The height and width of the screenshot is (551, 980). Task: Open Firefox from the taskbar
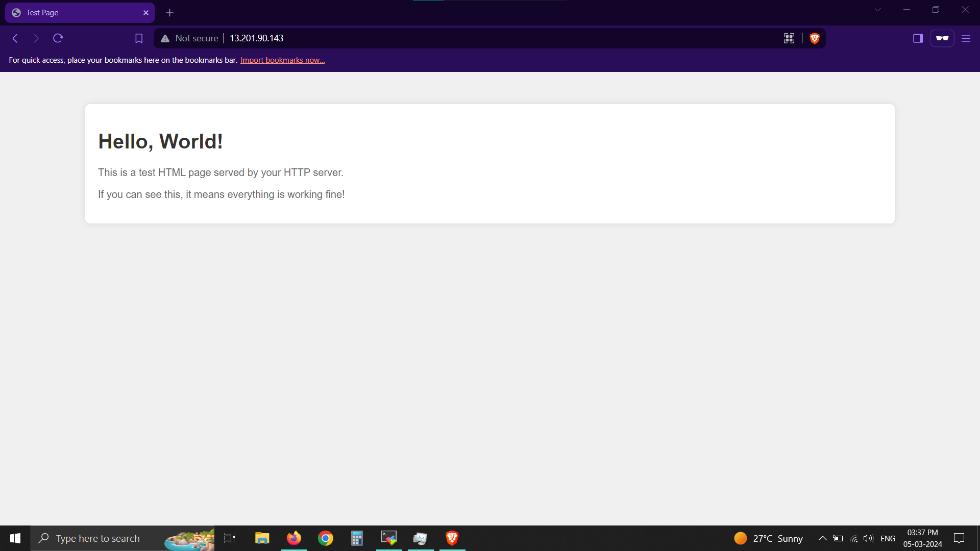(x=294, y=538)
